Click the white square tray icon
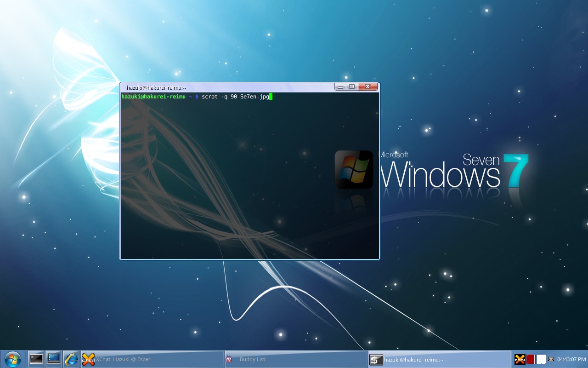Image resolution: width=588 pixels, height=368 pixels. point(542,359)
